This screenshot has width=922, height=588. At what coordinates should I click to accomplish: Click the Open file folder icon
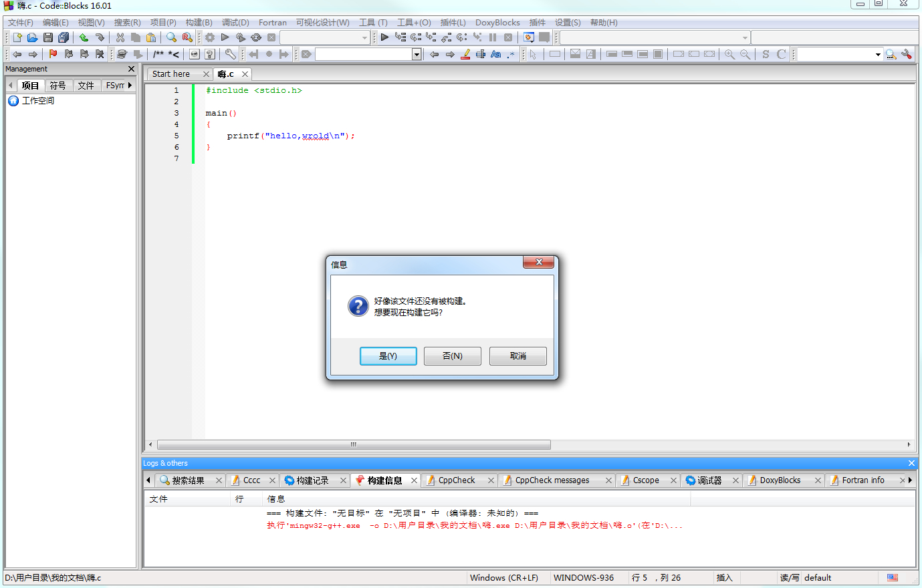click(x=33, y=37)
